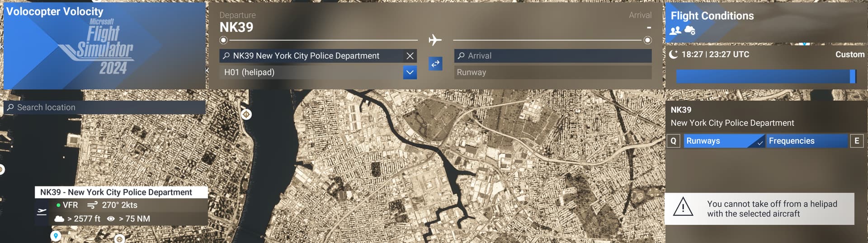Viewport: 868px width, 243px height.
Task: Click the airplane icon between departure and arrival
Action: pos(435,40)
